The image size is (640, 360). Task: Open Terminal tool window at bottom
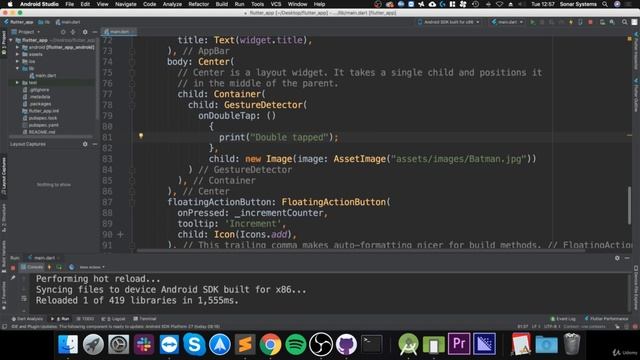click(x=144, y=319)
